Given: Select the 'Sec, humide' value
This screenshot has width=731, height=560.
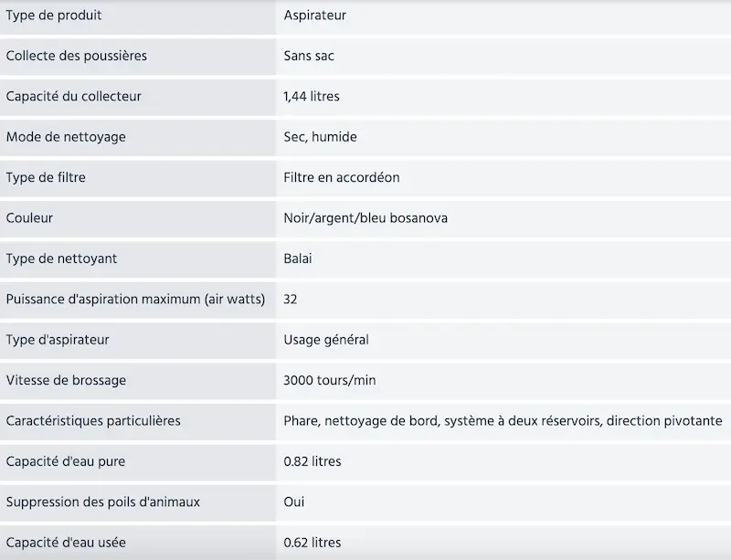Looking at the screenshot, I should pyautogui.click(x=321, y=137).
